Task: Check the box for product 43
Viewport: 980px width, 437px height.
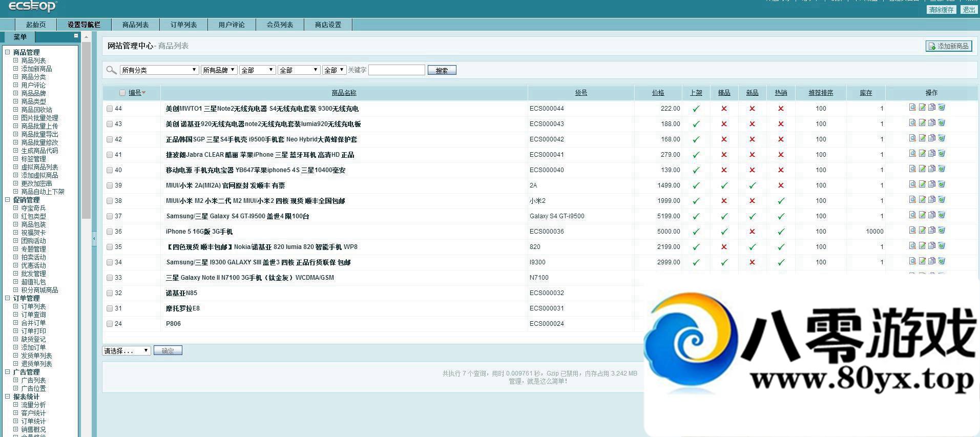Action: pyautogui.click(x=110, y=124)
